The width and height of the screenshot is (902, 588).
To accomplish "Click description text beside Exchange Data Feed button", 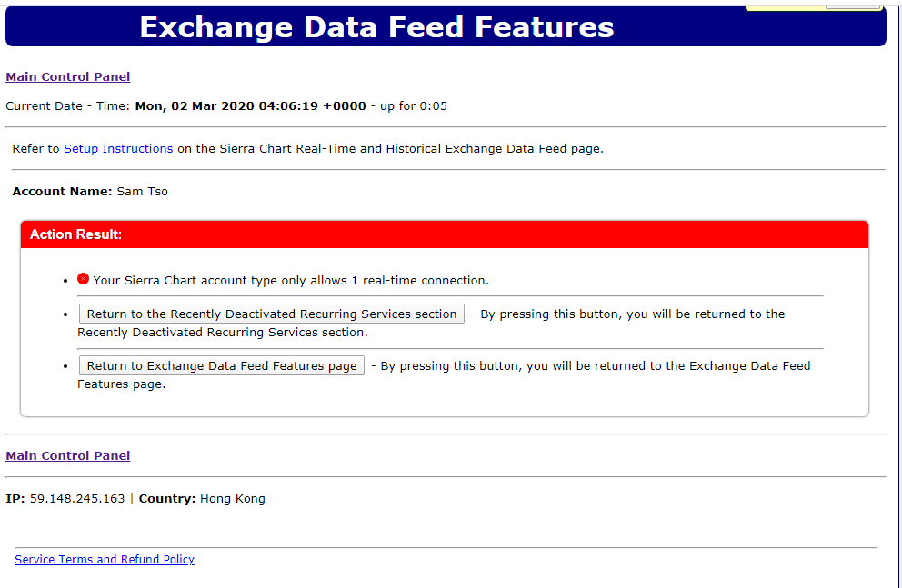I will [596, 366].
